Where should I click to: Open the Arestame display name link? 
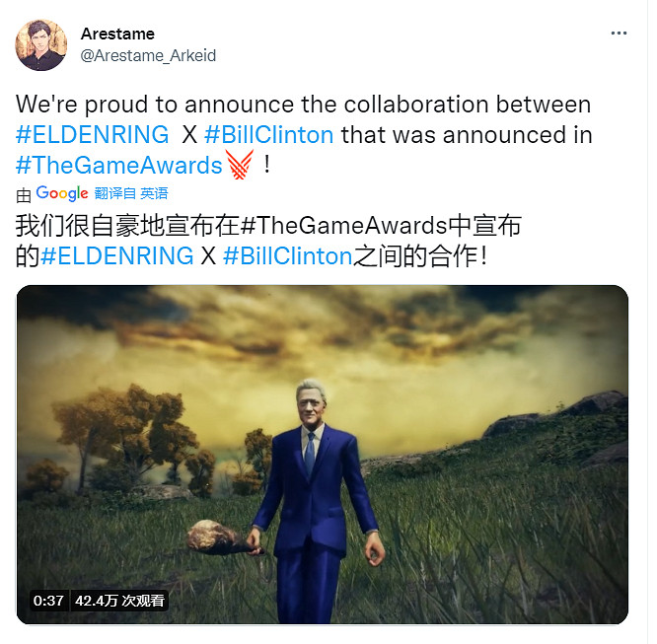[x=117, y=34]
